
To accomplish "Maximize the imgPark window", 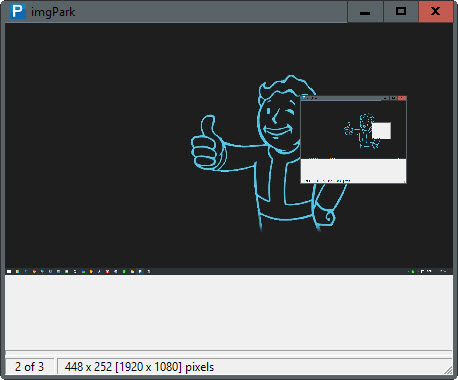I will coord(401,12).
